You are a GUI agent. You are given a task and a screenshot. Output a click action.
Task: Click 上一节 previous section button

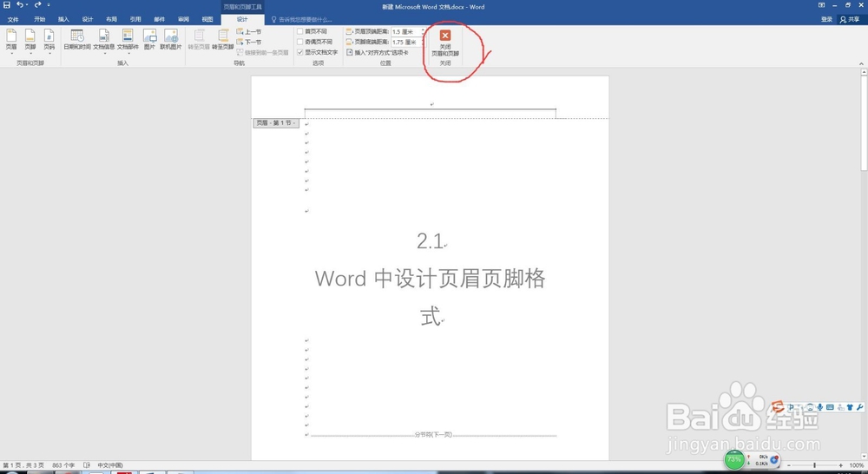(249, 31)
